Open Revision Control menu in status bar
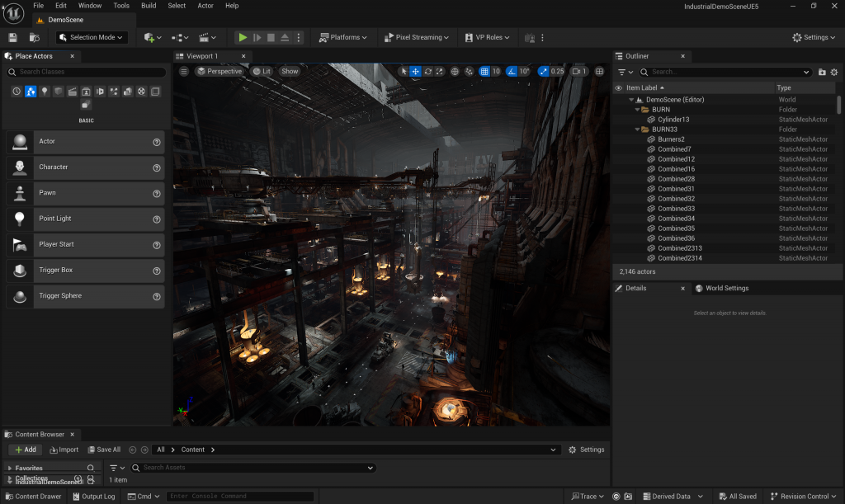 coord(804,497)
